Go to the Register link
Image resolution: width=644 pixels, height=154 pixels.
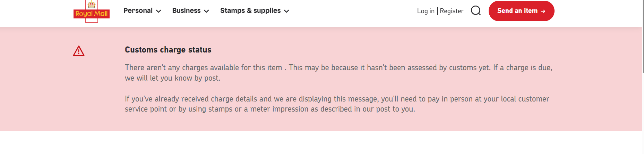[452, 11]
